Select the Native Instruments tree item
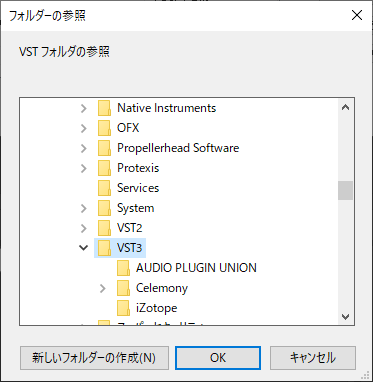The image size is (373, 382). point(167,108)
